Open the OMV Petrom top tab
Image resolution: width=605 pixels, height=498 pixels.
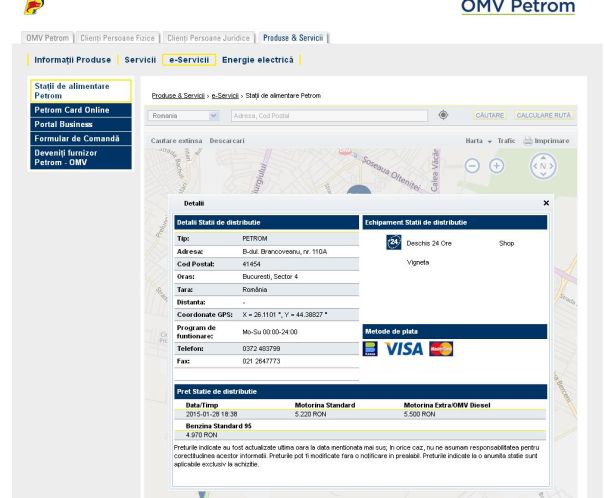tap(47, 38)
